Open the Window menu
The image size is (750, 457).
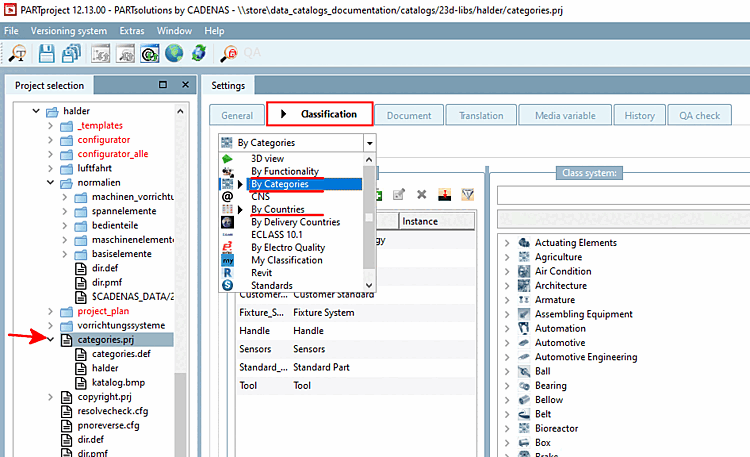174,31
